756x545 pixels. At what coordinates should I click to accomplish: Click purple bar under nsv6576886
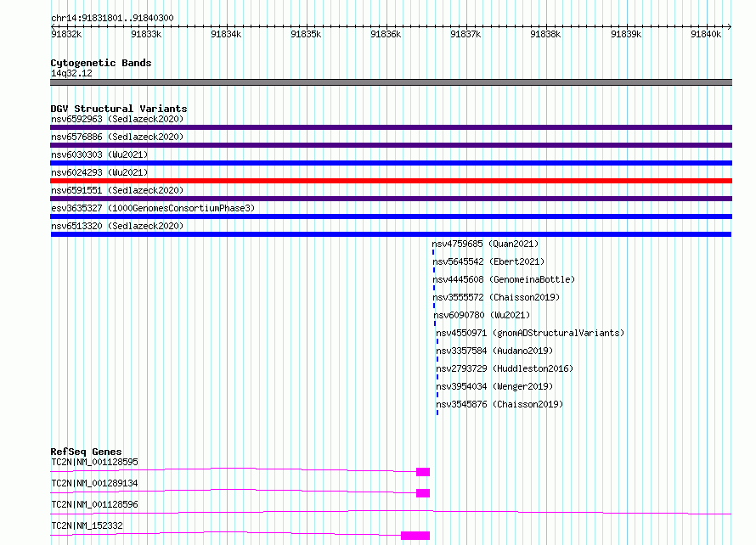[391, 145]
